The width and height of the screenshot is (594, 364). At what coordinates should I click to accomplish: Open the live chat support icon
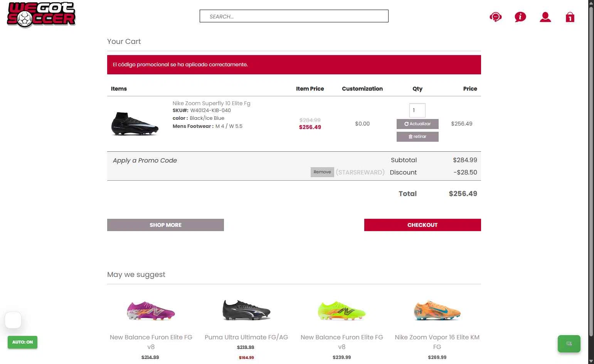click(x=495, y=17)
